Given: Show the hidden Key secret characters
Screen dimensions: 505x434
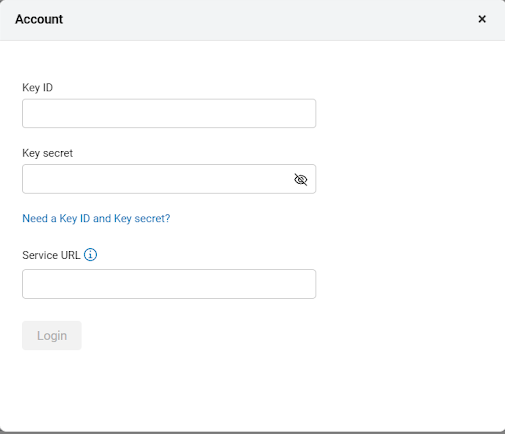Looking at the screenshot, I should [301, 179].
